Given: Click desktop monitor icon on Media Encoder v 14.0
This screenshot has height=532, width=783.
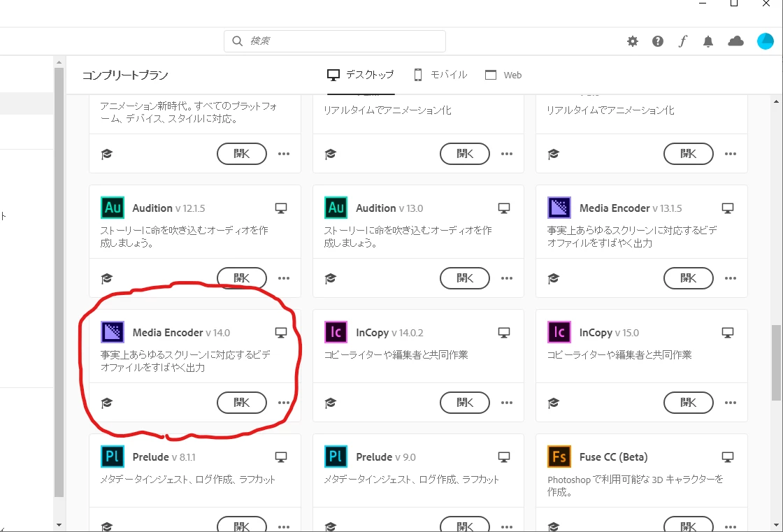Looking at the screenshot, I should pyautogui.click(x=281, y=333).
